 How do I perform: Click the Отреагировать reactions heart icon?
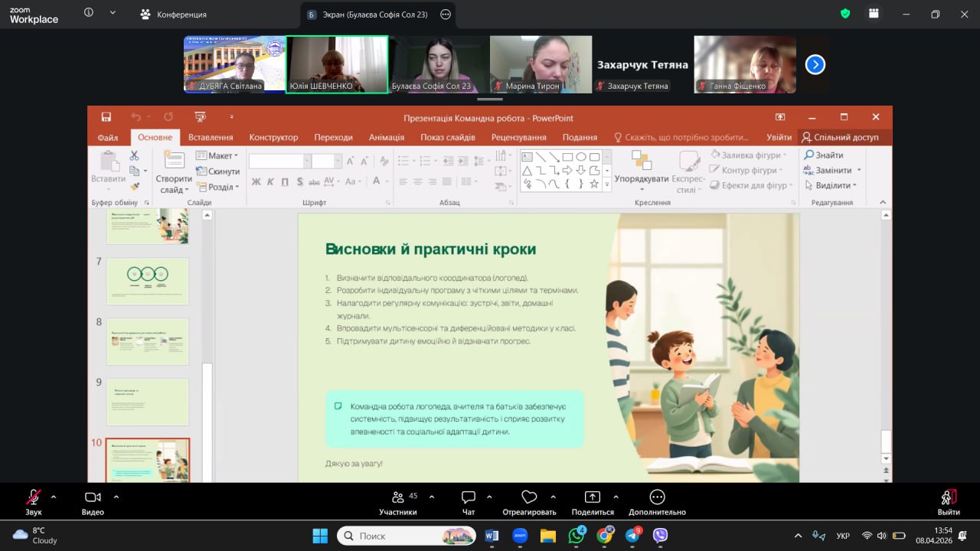pyautogui.click(x=528, y=497)
